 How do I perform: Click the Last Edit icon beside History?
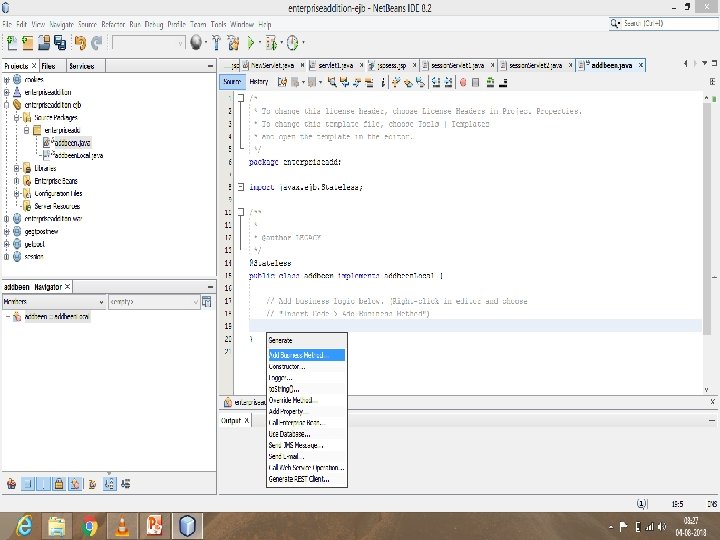point(282,82)
